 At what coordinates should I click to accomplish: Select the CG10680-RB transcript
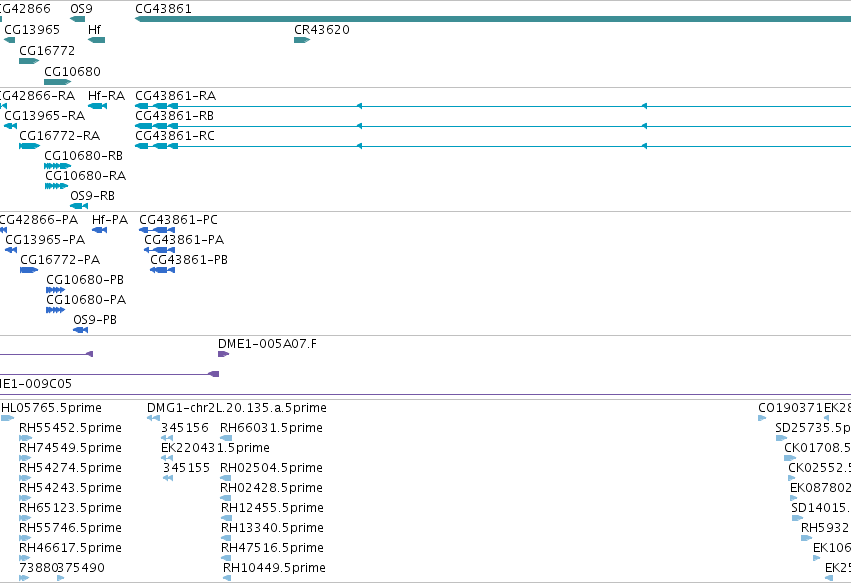[x=58, y=166]
